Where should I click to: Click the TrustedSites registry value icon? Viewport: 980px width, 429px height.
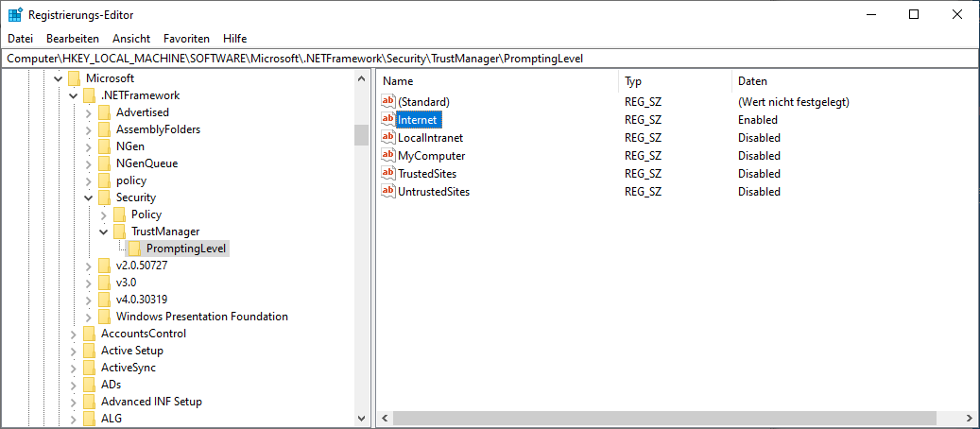click(x=387, y=174)
